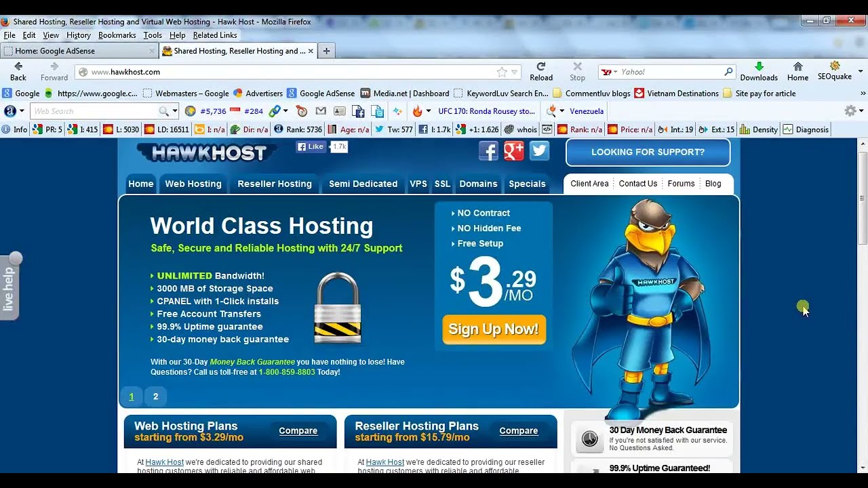This screenshot has width=868, height=488.
Task: Select Reseller Hosting in site navigation
Action: pos(275,184)
